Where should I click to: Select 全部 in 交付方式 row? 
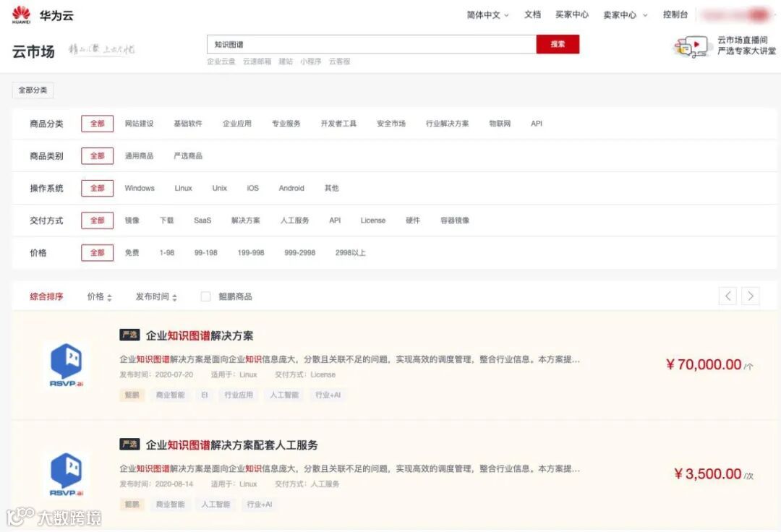97,220
